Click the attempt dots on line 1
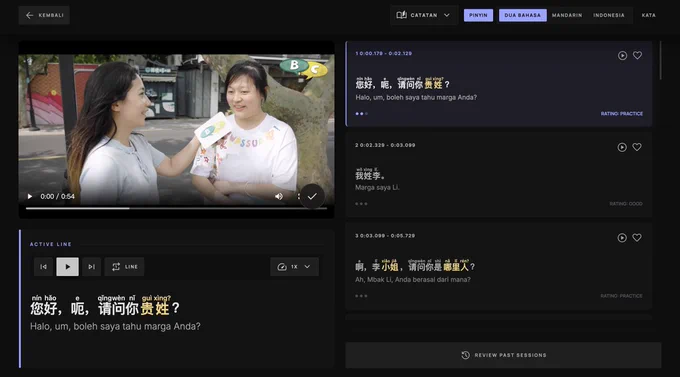This screenshot has height=377, width=680. coord(361,114)
